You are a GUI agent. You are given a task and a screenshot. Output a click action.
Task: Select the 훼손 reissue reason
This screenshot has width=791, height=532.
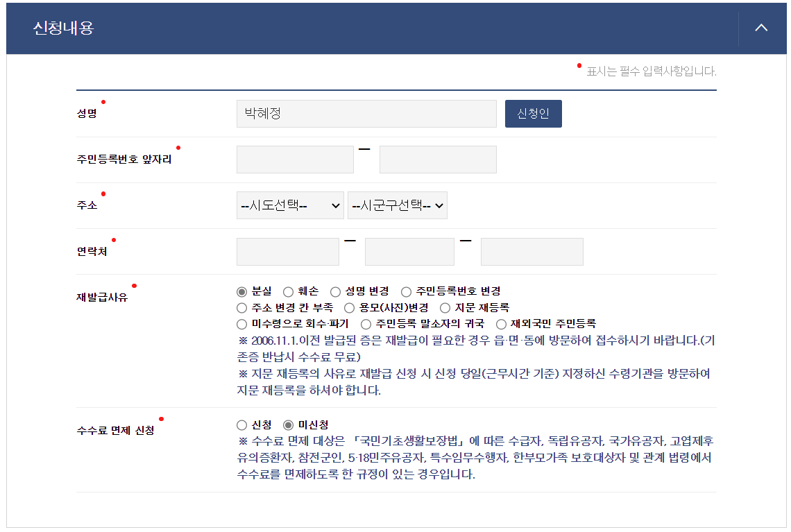pos(288,291)
